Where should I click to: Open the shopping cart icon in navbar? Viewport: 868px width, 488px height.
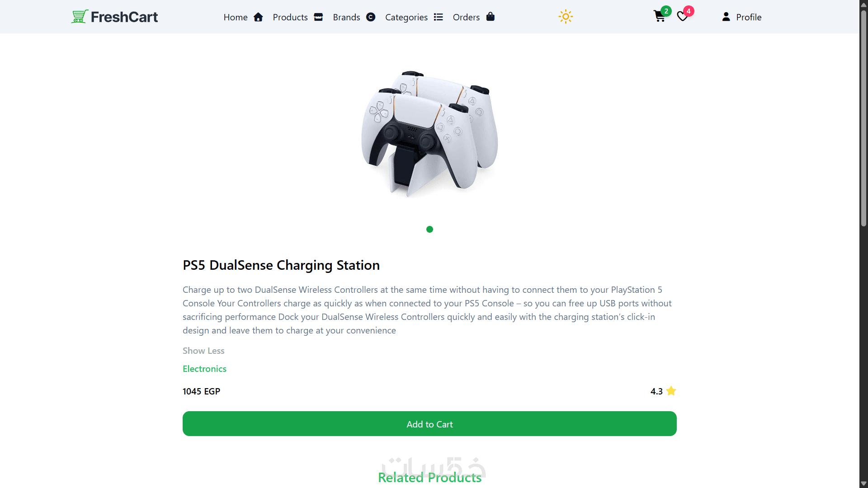click(x=660, y=17)
